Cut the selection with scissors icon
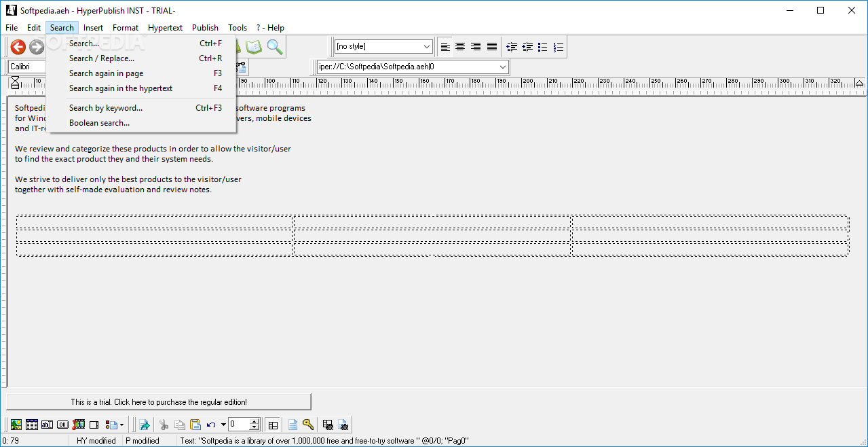Image resolution: width=868 pixels, height=447 pixels. pyautogui.click(x=164, y=425)
